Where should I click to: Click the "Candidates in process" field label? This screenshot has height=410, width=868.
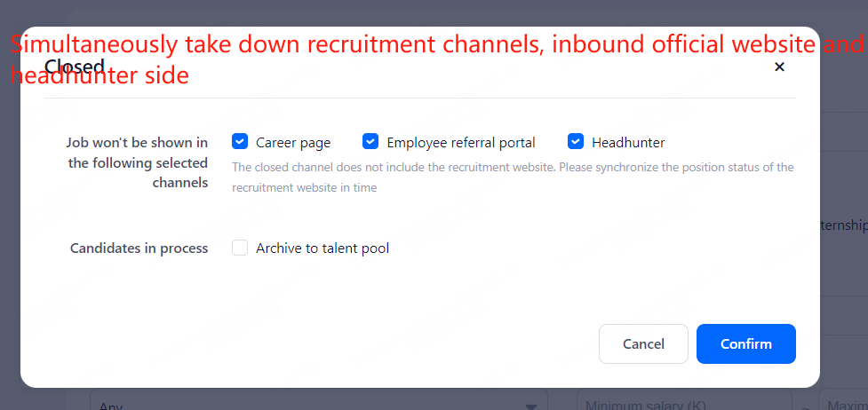point(139,248)
